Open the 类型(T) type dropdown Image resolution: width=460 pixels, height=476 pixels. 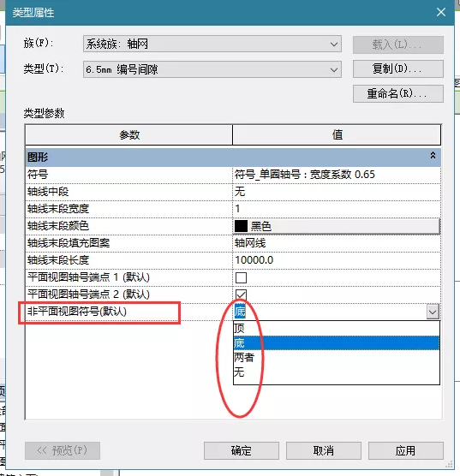pyautogui.click(x=212, y=69)
